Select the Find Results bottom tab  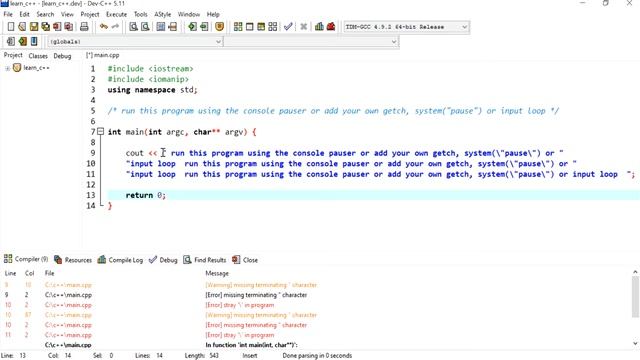(x=204, y=260)
